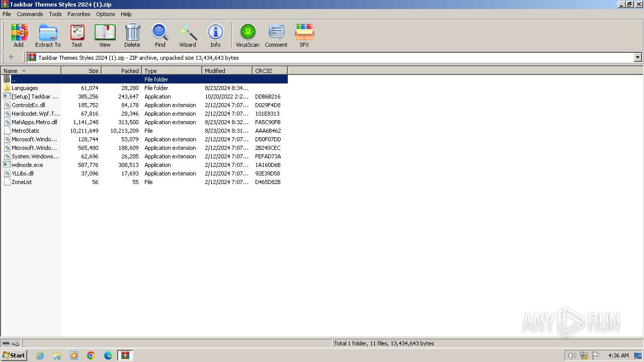644x362 pixels.
Task: Select the Hardcodet.Wpf.T... file
Action: [x=144, y=114]
